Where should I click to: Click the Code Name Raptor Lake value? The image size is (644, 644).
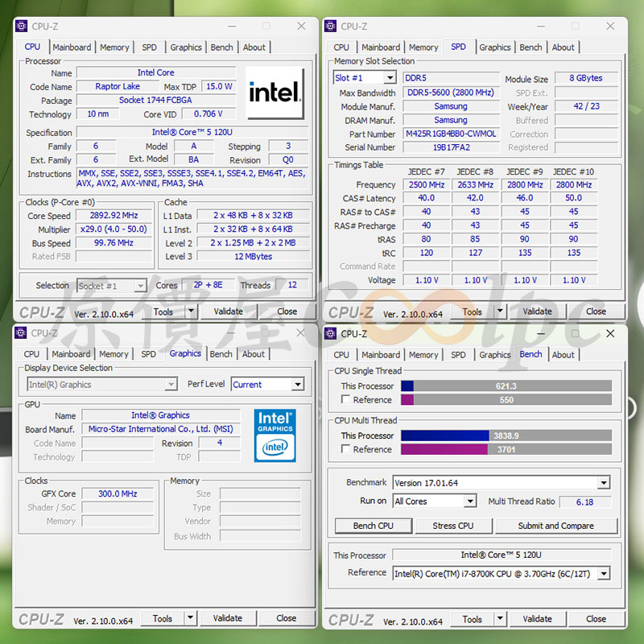pos(118,86)
